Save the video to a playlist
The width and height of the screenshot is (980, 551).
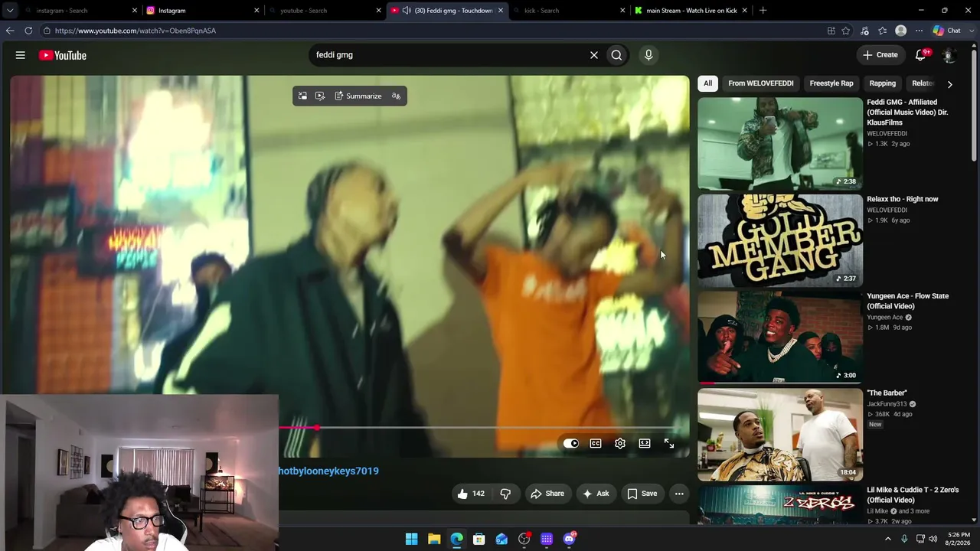click(x=642, y=494)
